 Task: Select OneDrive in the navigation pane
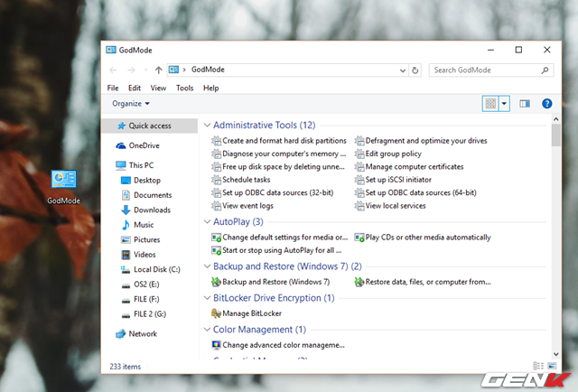143,145
